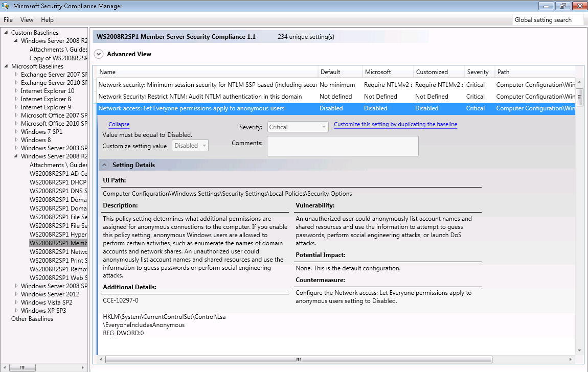This screenshot has width=588, height=372.
Task: Expand the Exchange Server 2007 node
Action: pyautogui.click(x=16, y=74)
